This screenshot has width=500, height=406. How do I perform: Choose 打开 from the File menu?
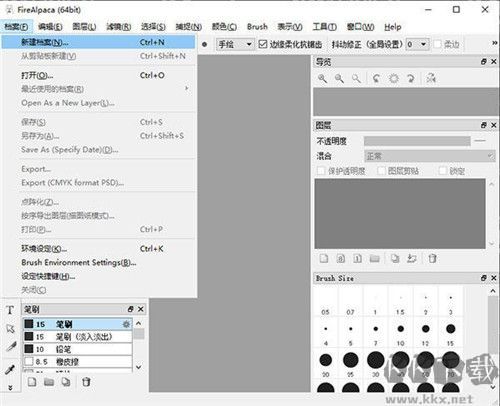click(x=98, y=75)
